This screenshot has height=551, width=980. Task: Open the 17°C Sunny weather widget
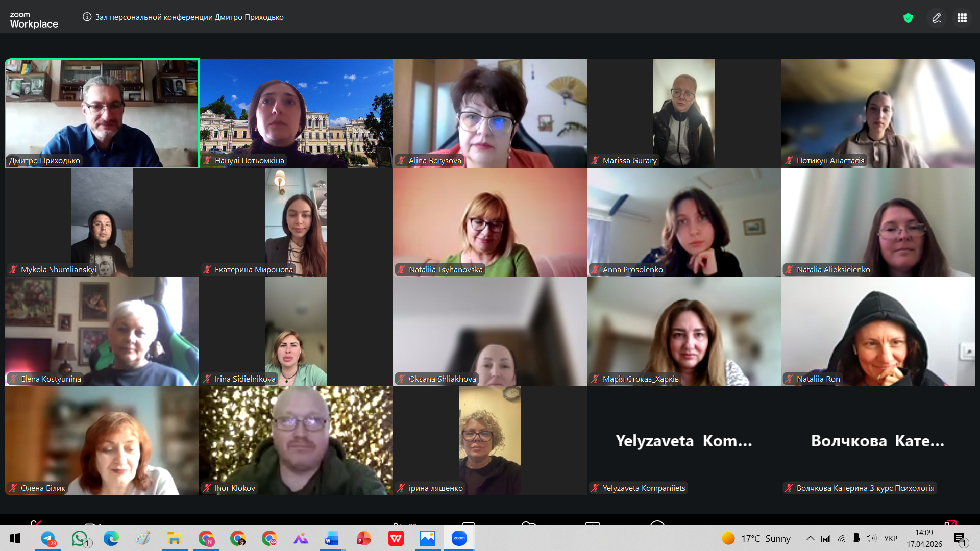(x=756, y=538)
